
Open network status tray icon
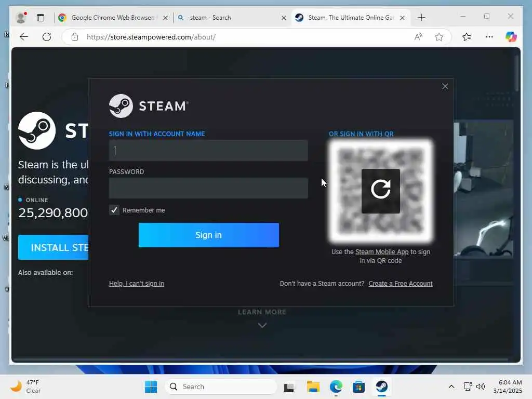pos(468,387)
